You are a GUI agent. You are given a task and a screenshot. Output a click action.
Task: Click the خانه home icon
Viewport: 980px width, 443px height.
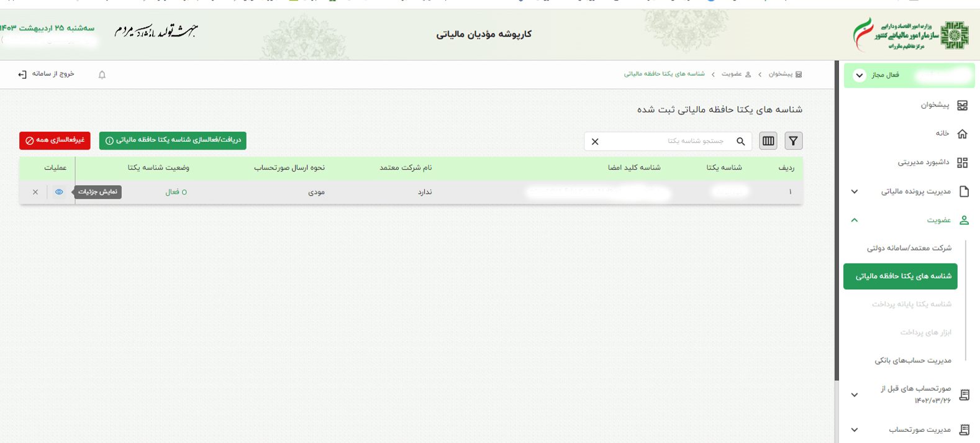click(x=962, y=134)
